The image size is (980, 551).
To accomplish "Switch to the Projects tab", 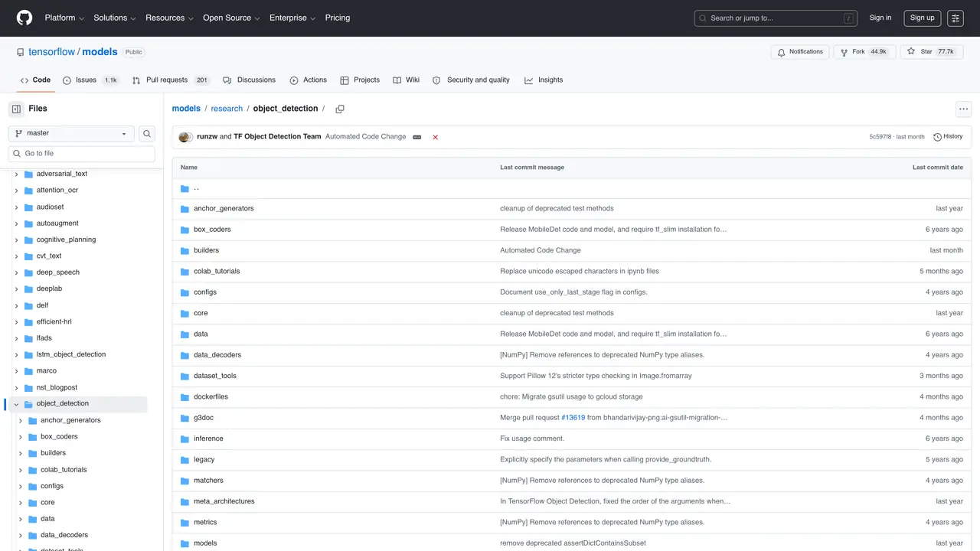I will point(360,80).
